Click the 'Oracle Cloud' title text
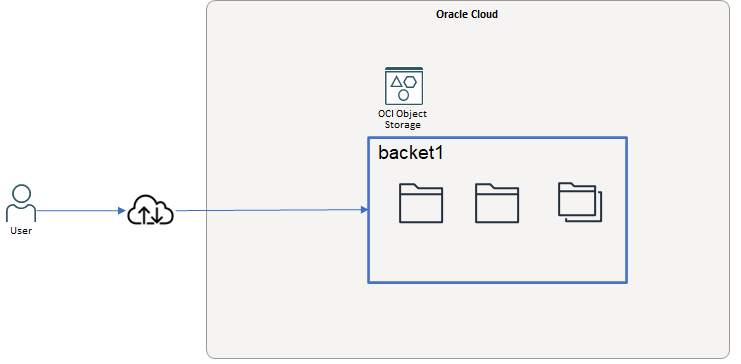 point(467,14)
